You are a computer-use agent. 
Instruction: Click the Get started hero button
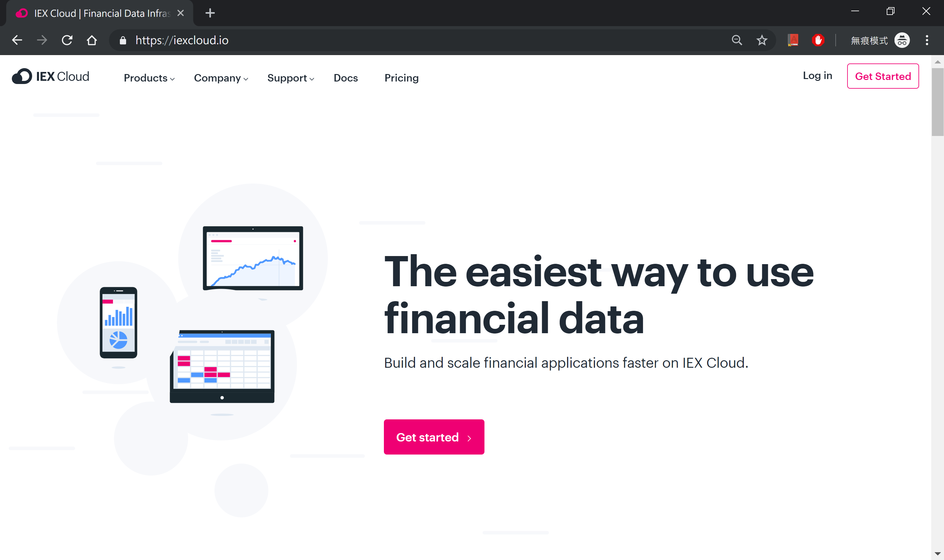[434, 437]
